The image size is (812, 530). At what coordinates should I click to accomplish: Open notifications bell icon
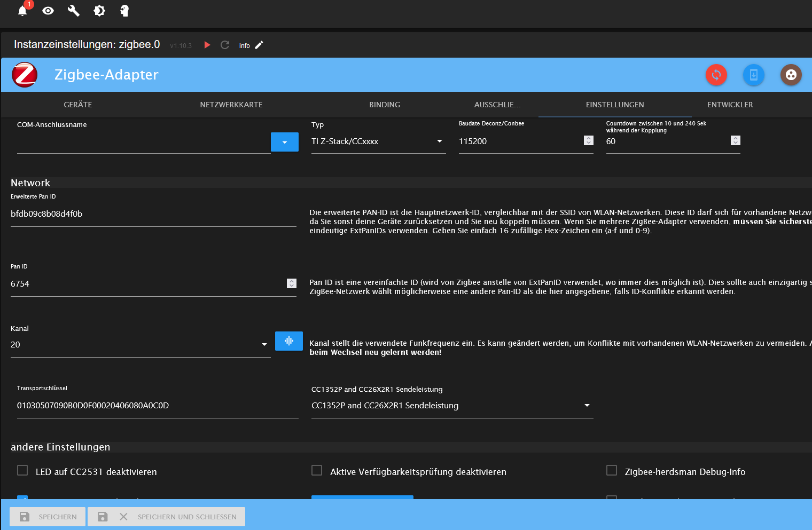[x=22, y=11]
